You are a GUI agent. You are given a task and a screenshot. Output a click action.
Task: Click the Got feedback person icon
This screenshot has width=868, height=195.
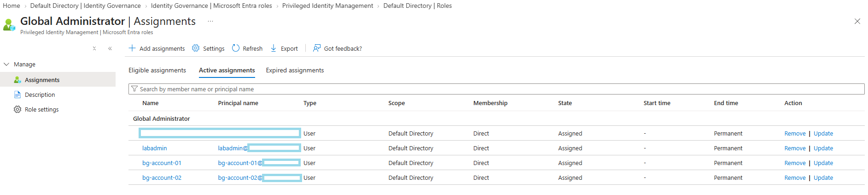click(x=317, y=48)
